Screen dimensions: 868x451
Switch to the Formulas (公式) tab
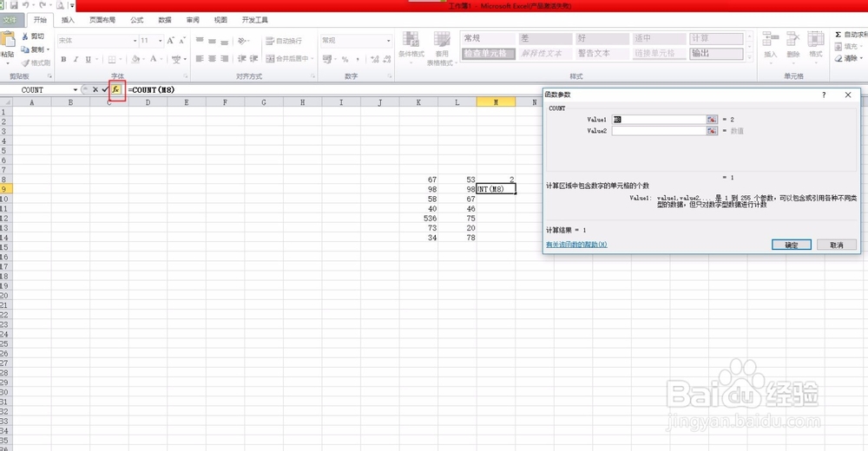tap(137, 20)
